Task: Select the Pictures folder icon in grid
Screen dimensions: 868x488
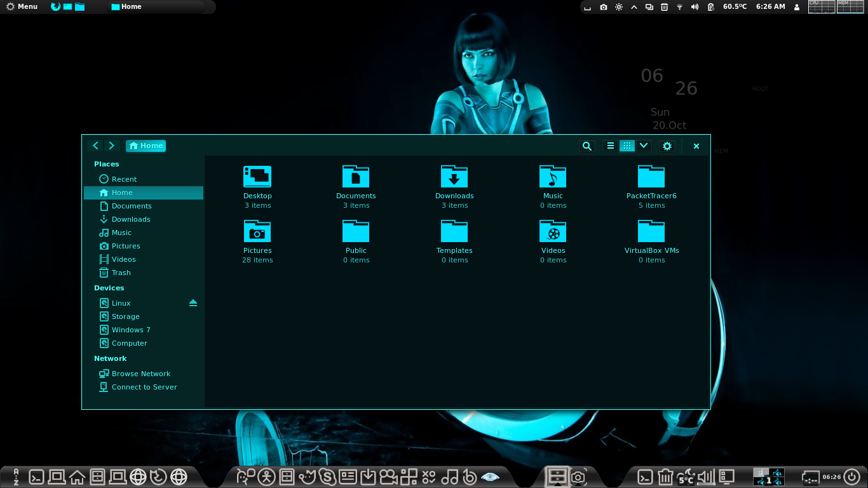Action: coord(257,231)
